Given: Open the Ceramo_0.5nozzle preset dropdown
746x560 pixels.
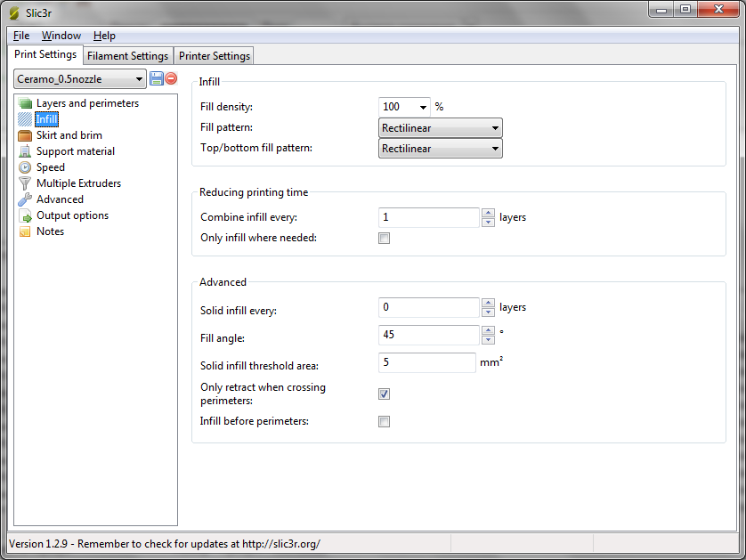Looking at the screenshot, I should (x=80, y=79).
